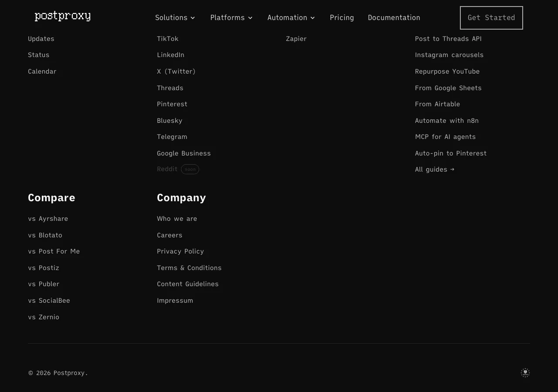
Task: Click the badge icon near the copyright line
Action: 525,373
